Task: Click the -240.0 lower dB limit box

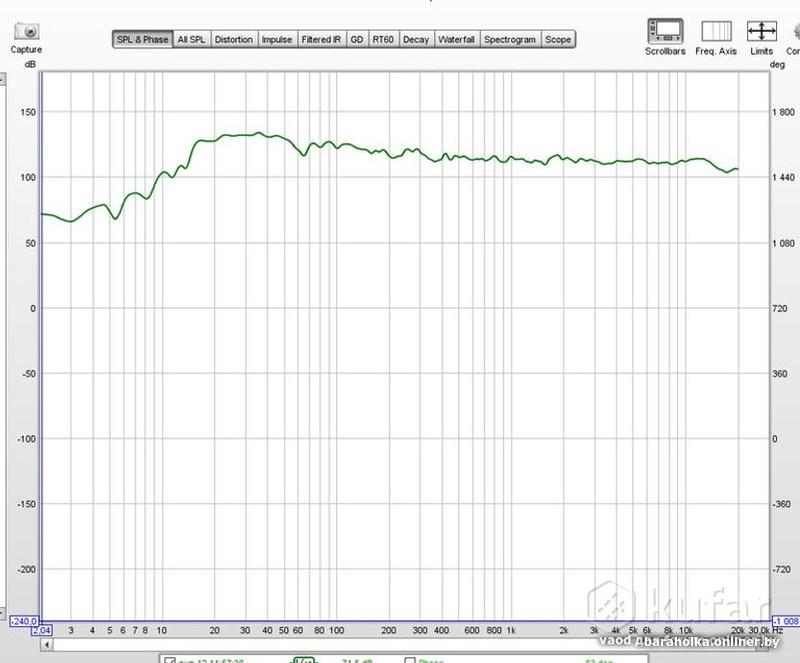Action: coord(24,621)
